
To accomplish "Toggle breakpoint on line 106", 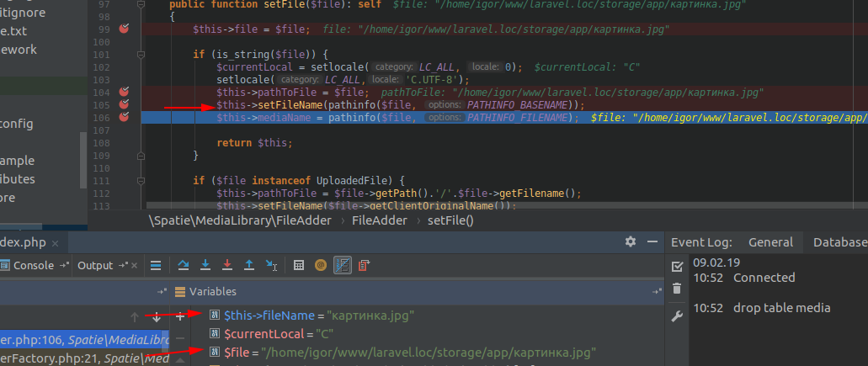I will [x=124, y=117].
